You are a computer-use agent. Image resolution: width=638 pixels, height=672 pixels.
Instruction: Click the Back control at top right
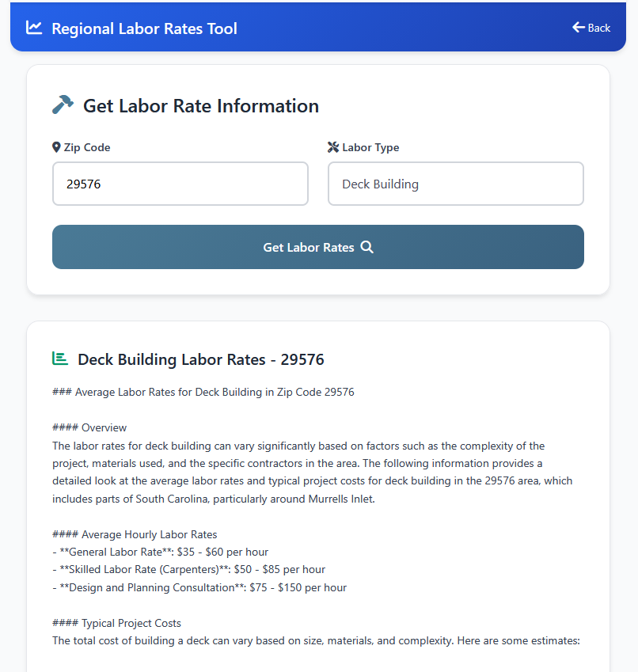[x=591, y=27]
